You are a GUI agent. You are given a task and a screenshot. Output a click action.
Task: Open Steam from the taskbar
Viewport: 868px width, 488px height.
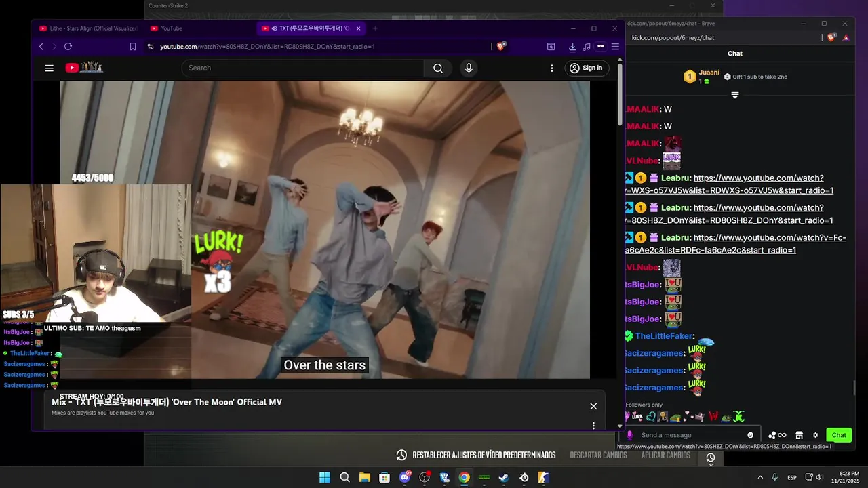(504, 477)
